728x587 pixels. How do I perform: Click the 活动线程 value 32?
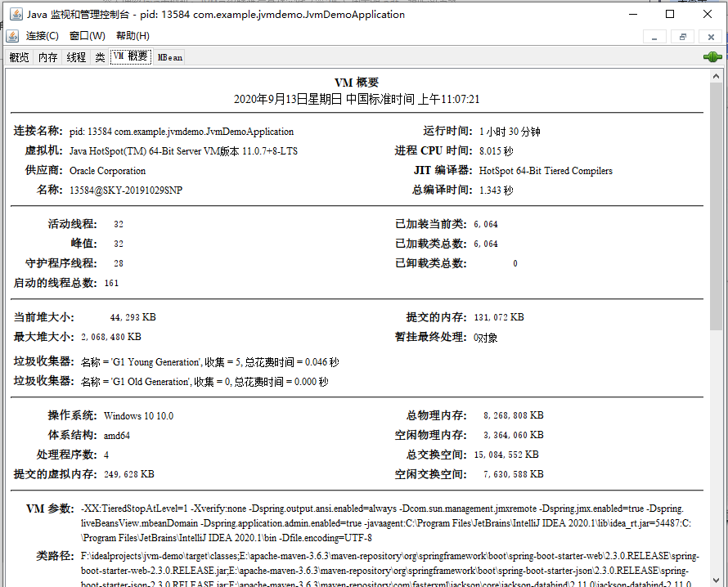pyautogui.click(x=119, y=224)
